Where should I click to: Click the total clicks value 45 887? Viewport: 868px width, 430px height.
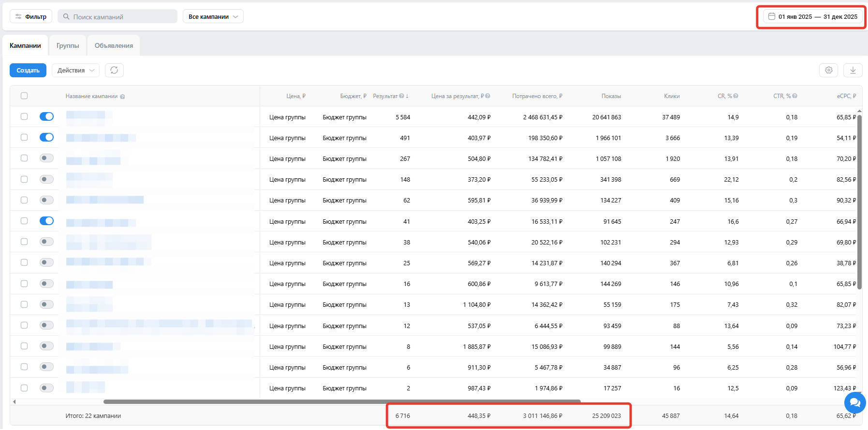pyautogui.click(x=671, y=416)
